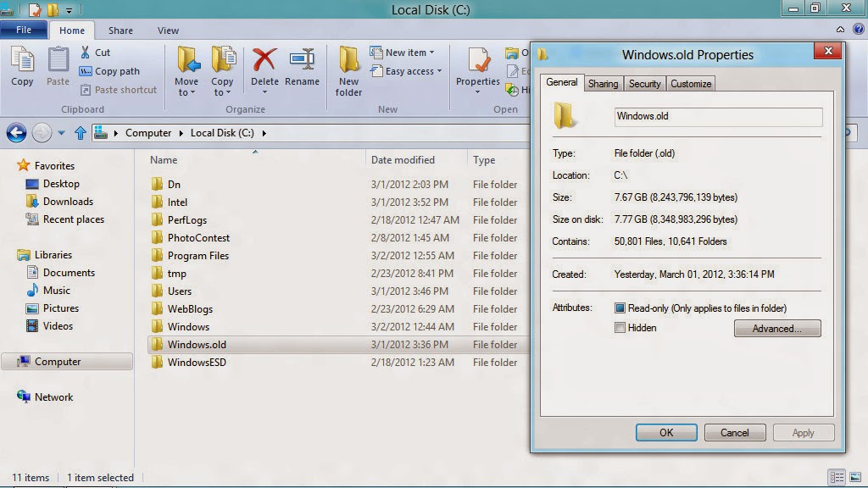Screen dimensions: 868x488
Task: Enable the Hidden attribute checkbox
Action: coord(620,328)
